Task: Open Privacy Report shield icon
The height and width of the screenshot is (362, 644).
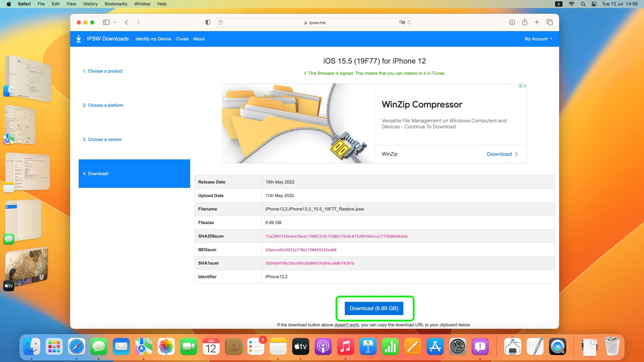Action: [x=208, y=22]
